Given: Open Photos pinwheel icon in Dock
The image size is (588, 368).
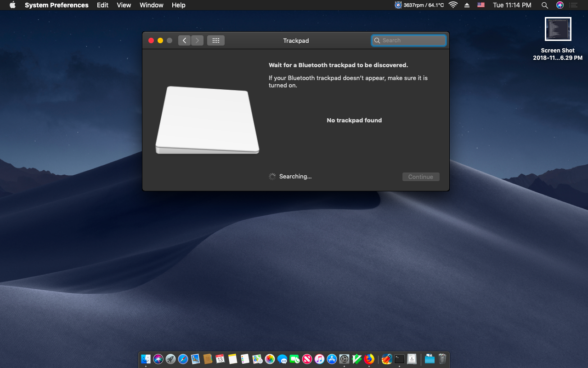Looking at the screenshot, I should click(x=270, y=359).
